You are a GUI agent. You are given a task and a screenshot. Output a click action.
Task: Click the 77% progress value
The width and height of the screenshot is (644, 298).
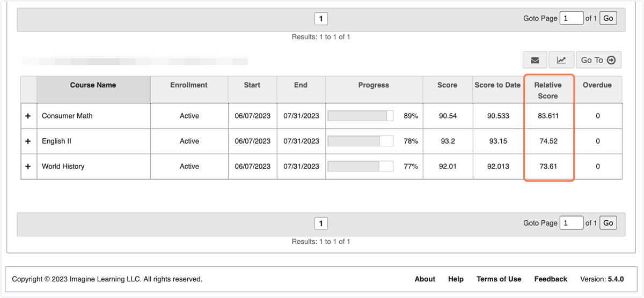[x=411, y=166]
